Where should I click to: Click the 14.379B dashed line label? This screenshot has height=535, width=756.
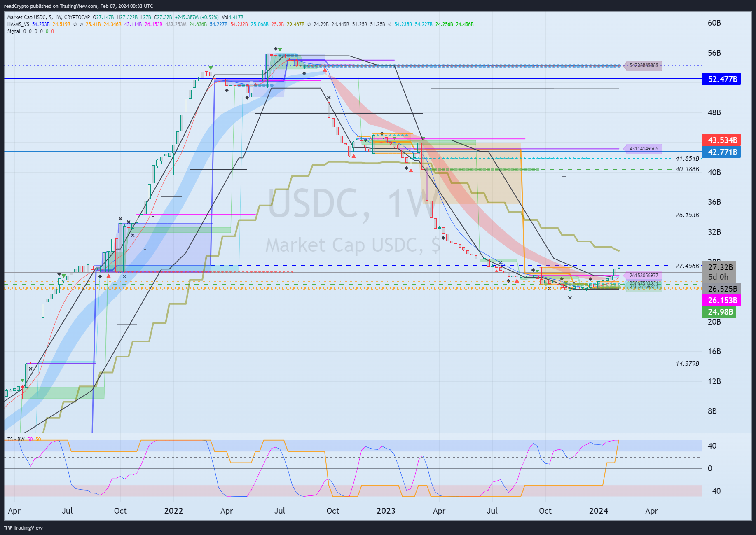point(687,364)
